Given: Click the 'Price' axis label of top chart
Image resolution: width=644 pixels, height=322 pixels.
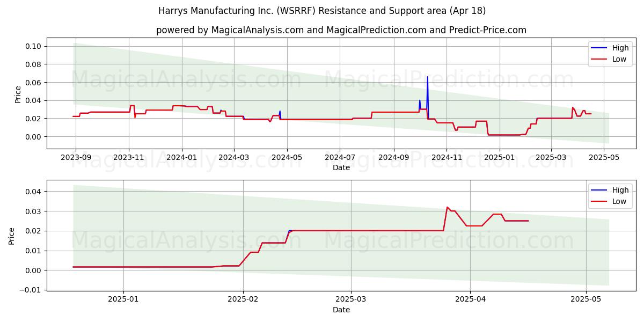Looking at the screenshot, I should [x=18, y=94].
